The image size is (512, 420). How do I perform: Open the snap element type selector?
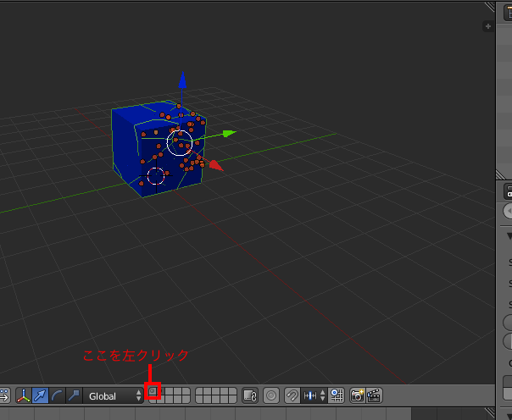(x=314, y=395)
